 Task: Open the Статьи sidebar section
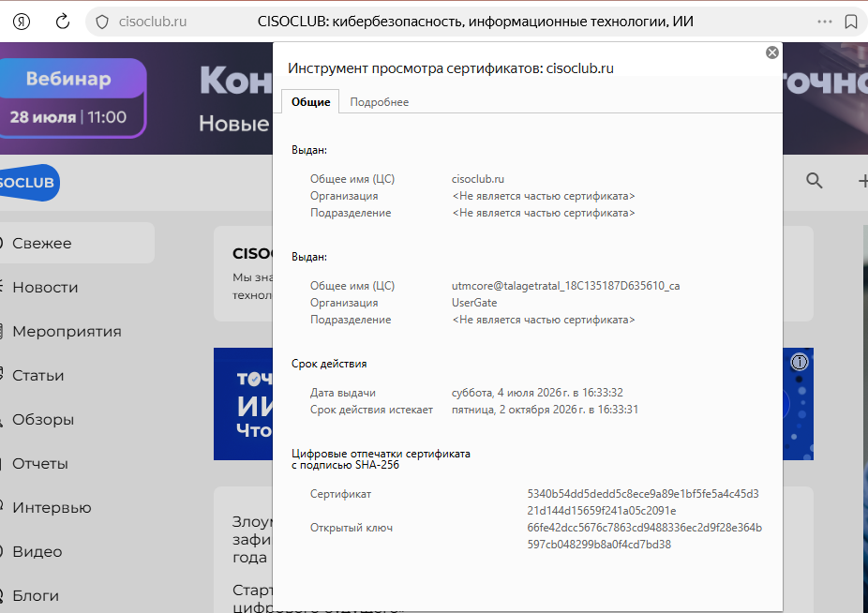pos(37,376)
